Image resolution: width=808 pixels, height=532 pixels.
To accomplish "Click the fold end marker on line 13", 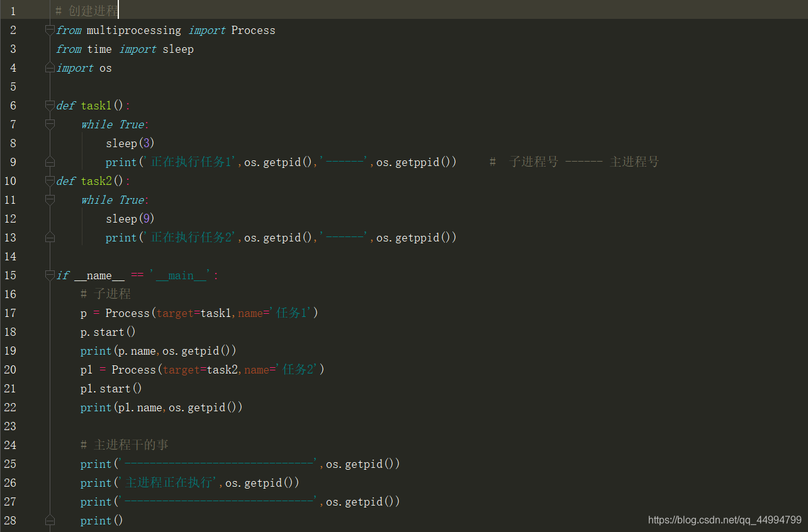I will (x=50, y=238).
